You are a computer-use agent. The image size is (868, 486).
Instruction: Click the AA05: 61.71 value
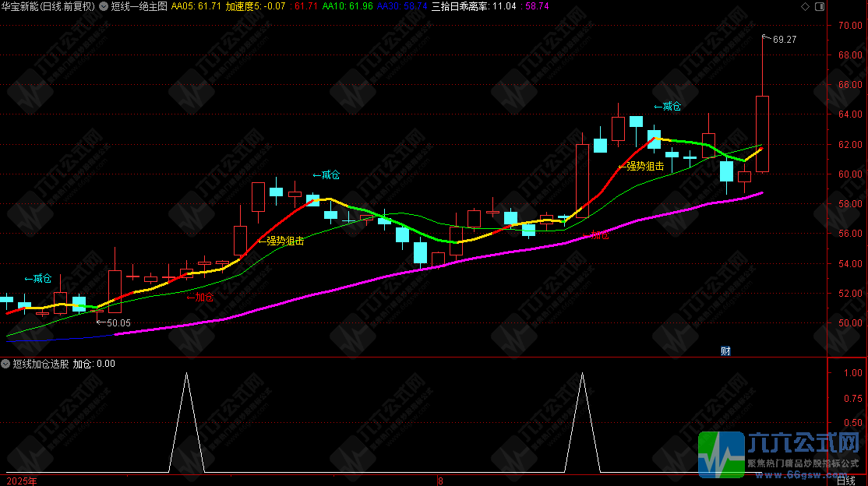pyautogui.click(x=196, y=7)
